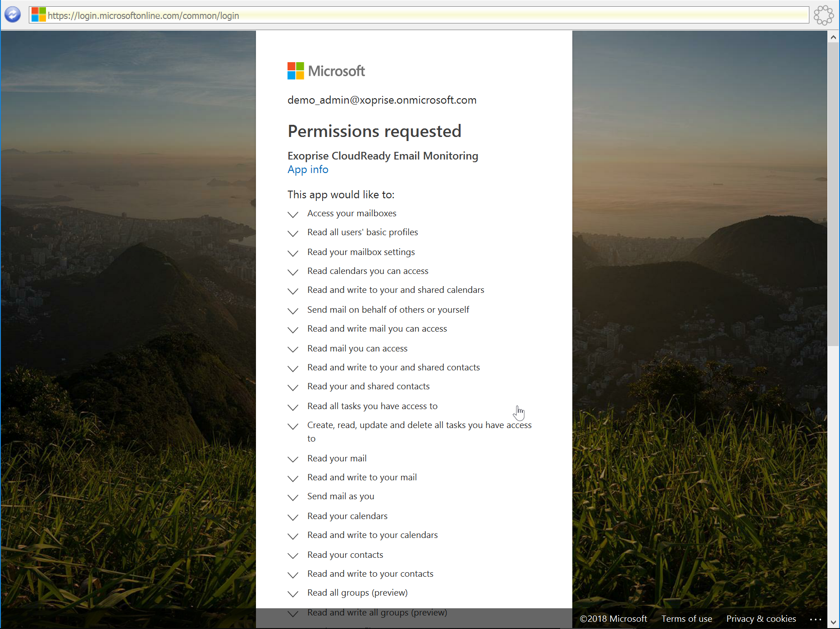Expand "Read your and shared contacts" chevron
This screenshot has width=840, height=629.
(x=293, y=387)
